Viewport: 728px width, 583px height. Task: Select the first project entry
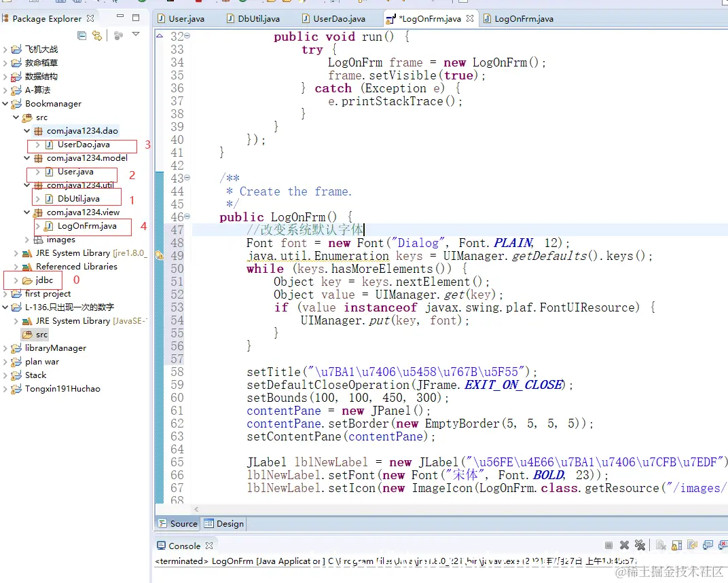(x=48, y=294)
